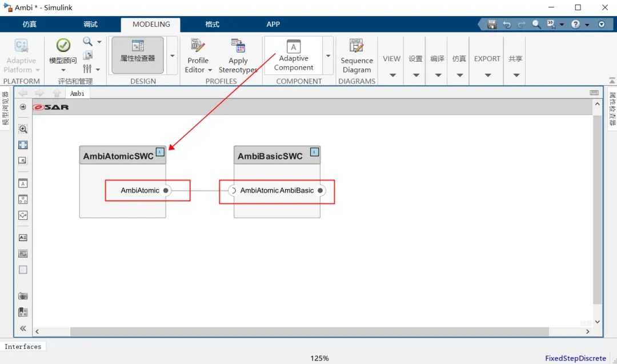Expand the COMPONENT gallery arrow
The image size is (617, 364).
328,55
